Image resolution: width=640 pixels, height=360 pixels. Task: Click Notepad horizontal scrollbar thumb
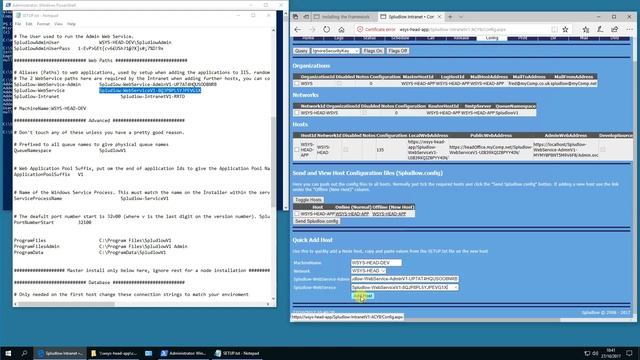67,304
